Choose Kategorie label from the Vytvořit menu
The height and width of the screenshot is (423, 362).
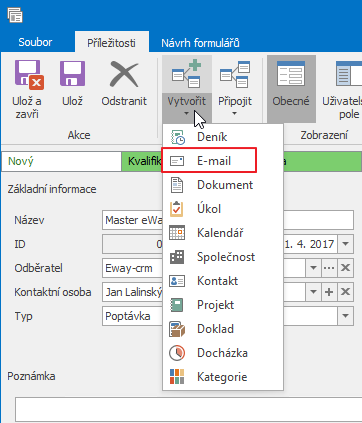222,377
